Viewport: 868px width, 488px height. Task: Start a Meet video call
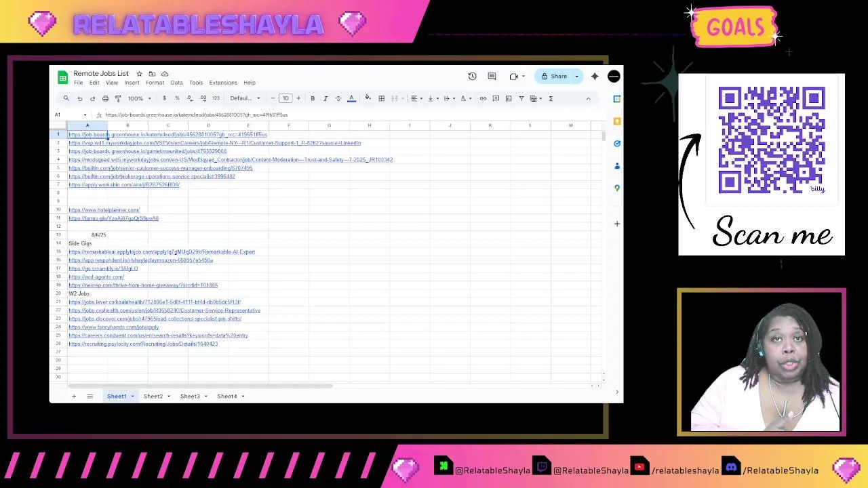514,76
